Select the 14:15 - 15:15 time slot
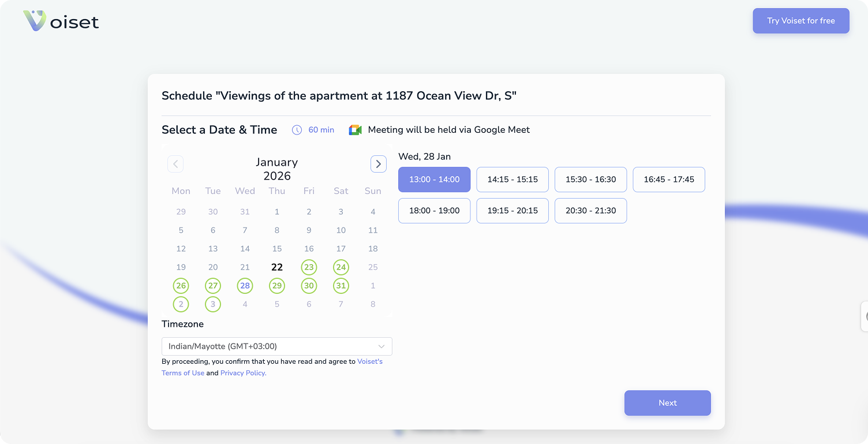This screenshot has width=868, height=444. click(512, 180)
